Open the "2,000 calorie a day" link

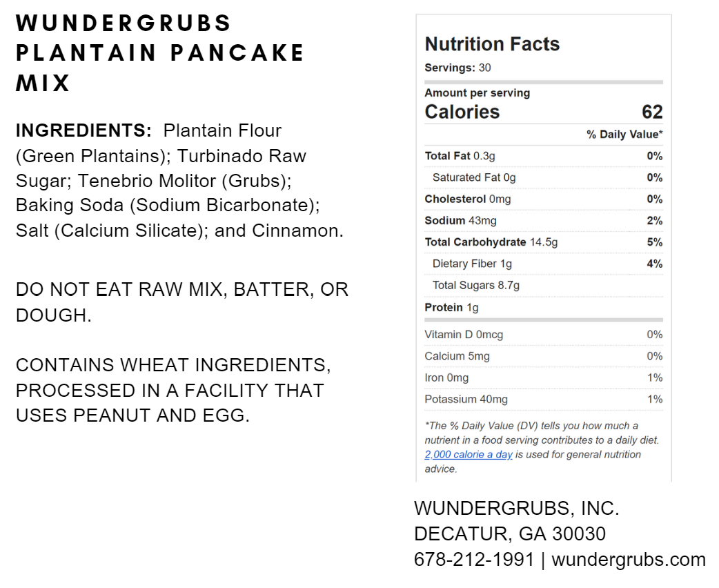click(468, 455)
